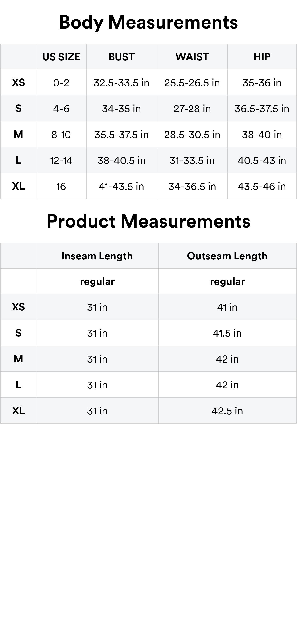This screenshot has height=644, width=297.
Task: Click the WAIST column header
Action: (x=192, y=57)
